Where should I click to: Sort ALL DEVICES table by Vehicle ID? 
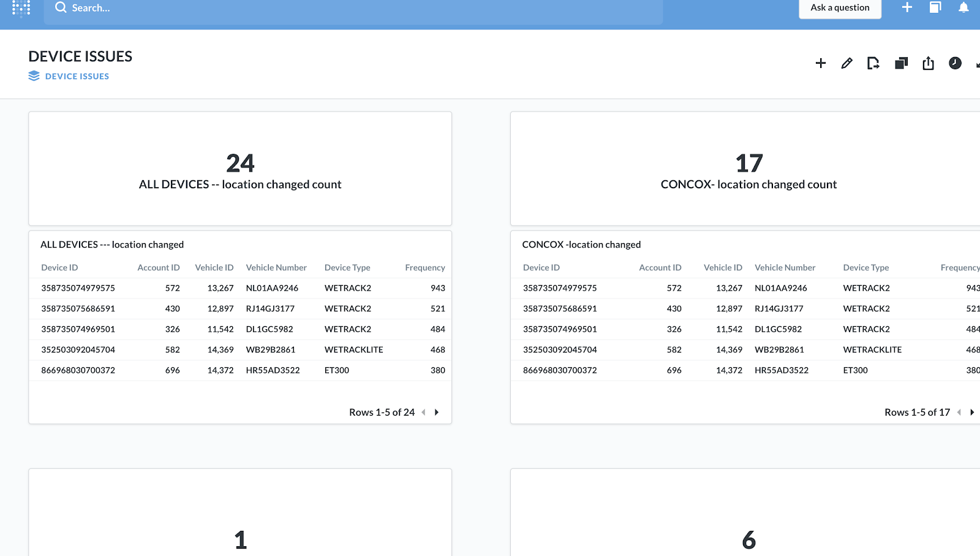(x=214, y=268)
